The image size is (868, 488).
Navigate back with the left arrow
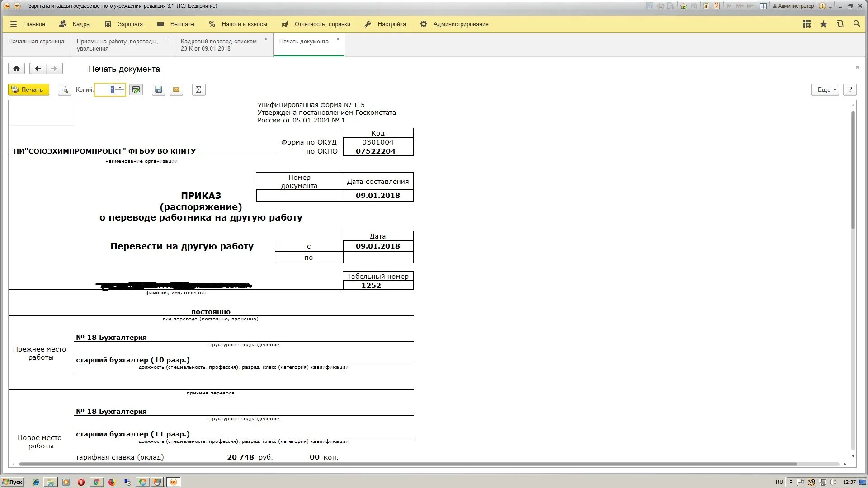click(38, 69)
